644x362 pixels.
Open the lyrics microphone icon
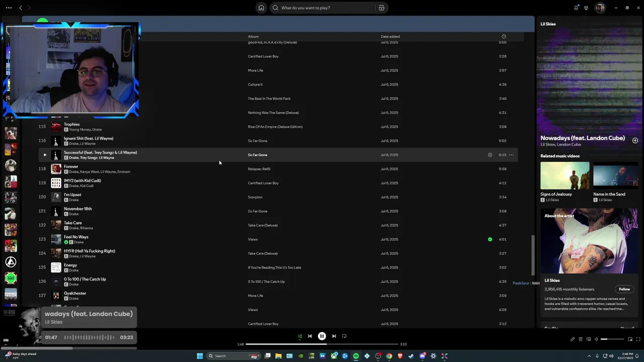[572, 339]
